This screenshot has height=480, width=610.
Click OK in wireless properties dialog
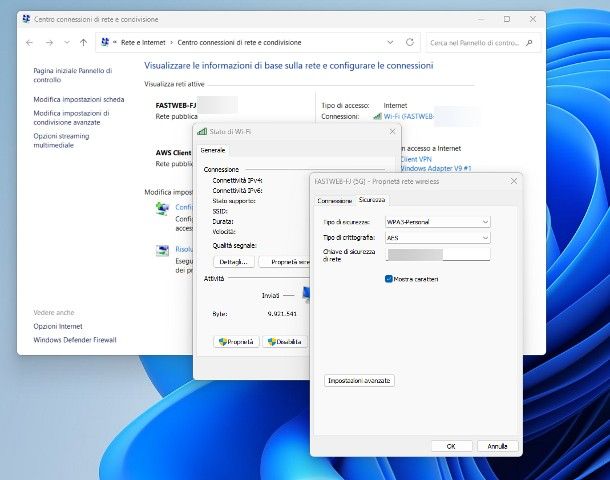451,446
